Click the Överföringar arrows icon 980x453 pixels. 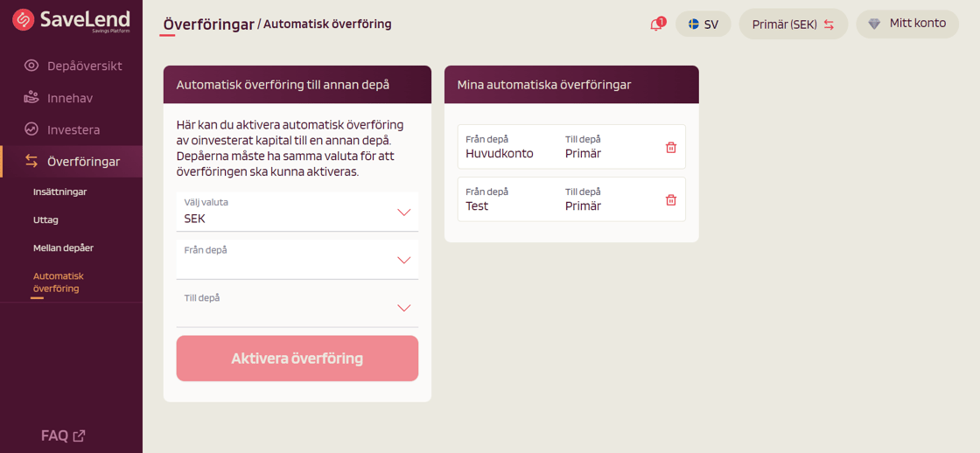click(31, 161)
